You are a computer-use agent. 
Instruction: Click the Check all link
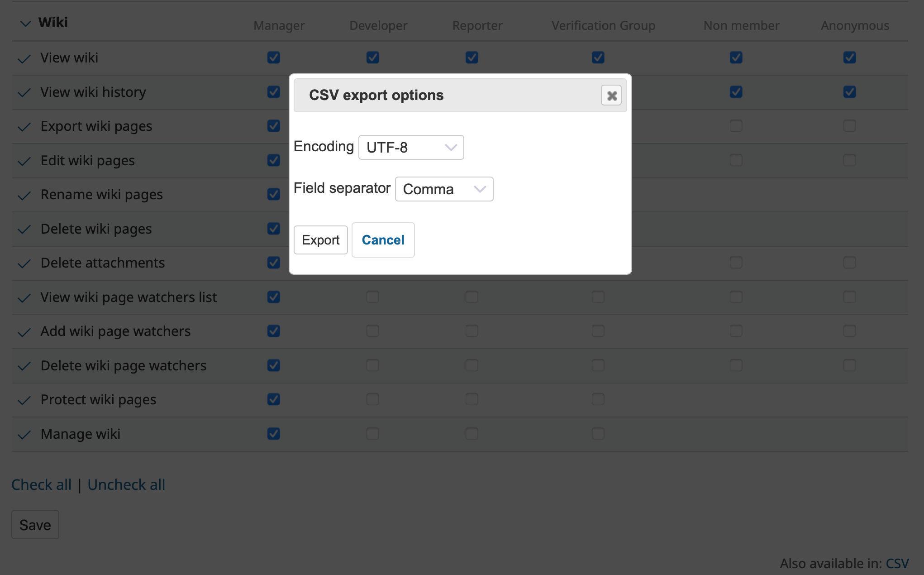point(42,485)
